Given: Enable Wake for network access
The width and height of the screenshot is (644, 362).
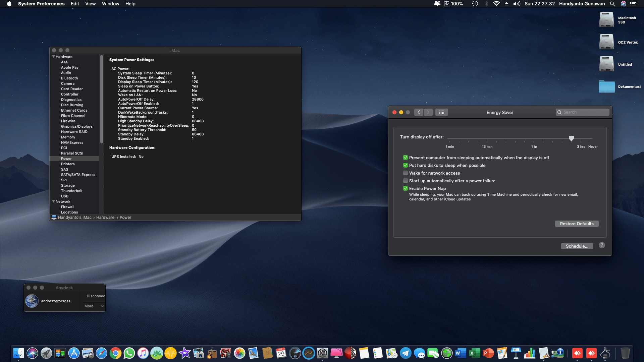Looking at the screenshot, I should tap(406, 173).
